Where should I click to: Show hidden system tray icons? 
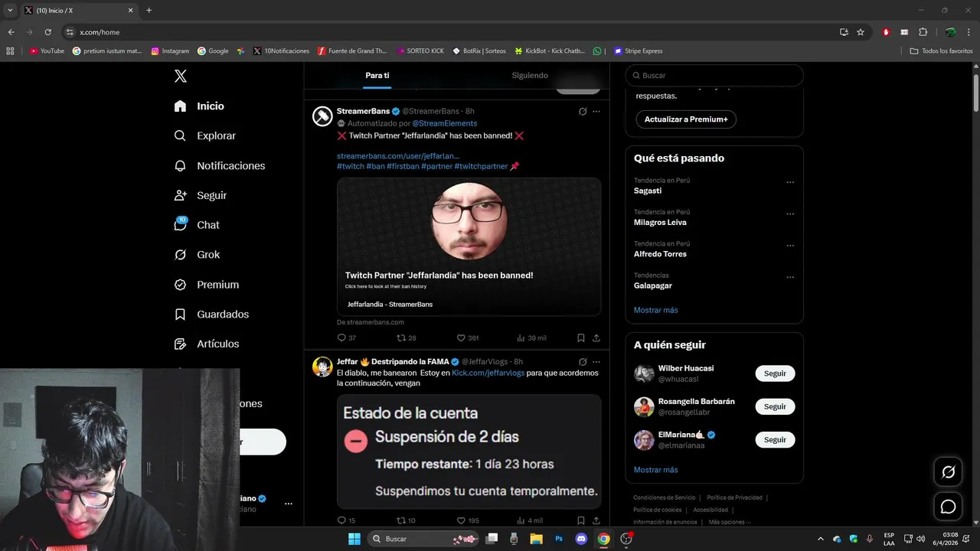tap(821, 539)
